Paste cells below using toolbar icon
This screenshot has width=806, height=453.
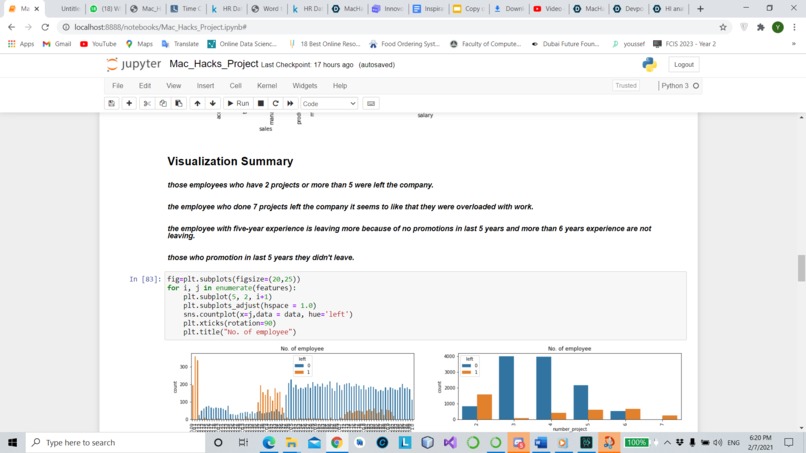(179, 103)
